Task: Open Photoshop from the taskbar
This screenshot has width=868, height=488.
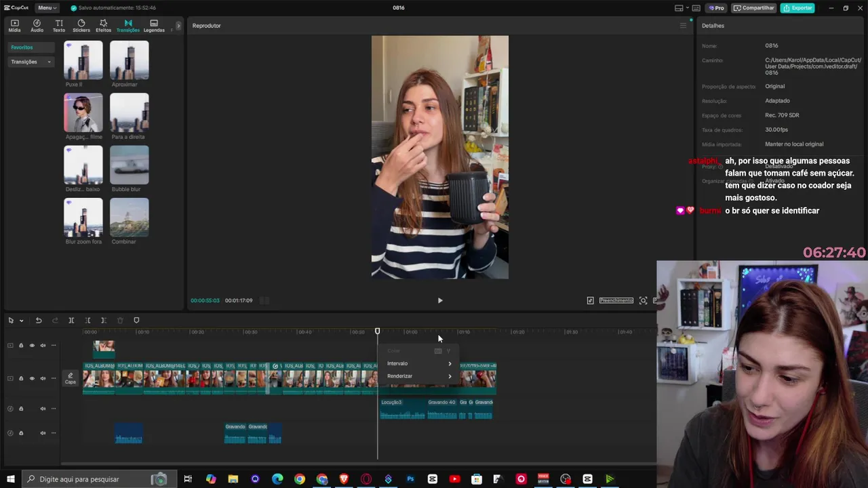Action: click(410, 479)
